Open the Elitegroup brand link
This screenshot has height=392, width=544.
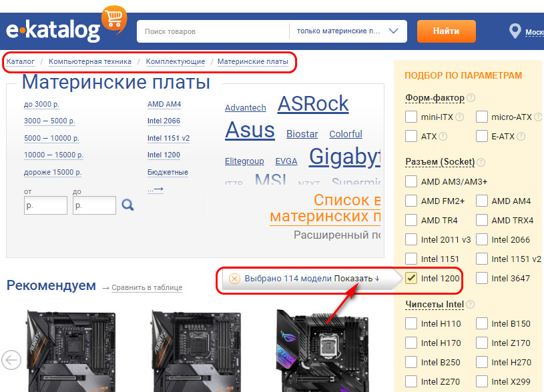pyautogui.click(x=244, y=161)
